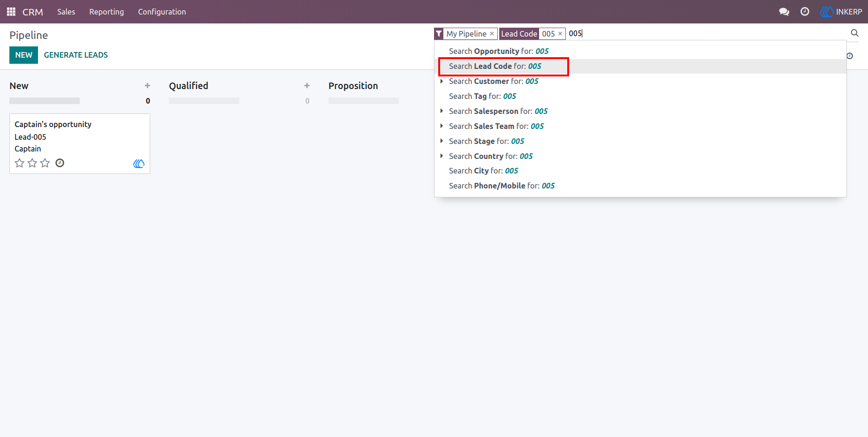Expand Search Customer for 005 option

click(x=442, y=81)
